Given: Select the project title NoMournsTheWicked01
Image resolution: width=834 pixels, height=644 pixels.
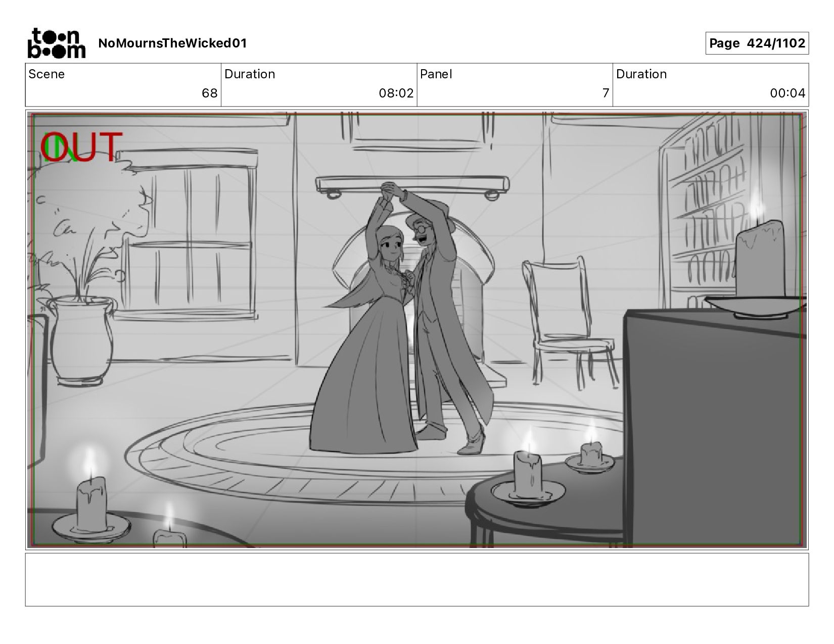Looking at the screenshot, I should point(172,43).
